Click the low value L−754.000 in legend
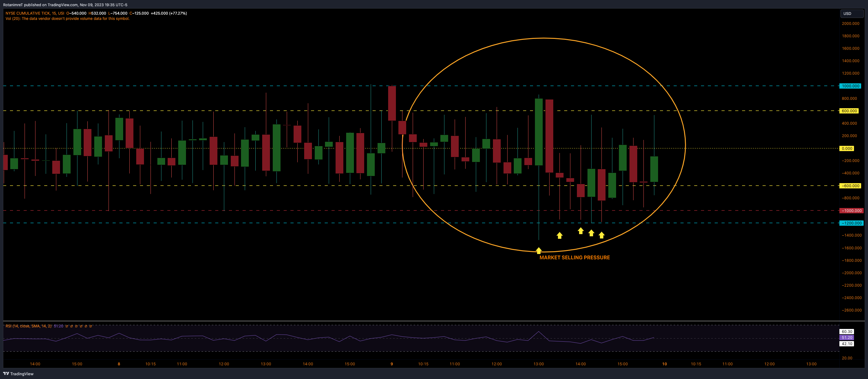The image size is (868, 379). tap(118, 13)
